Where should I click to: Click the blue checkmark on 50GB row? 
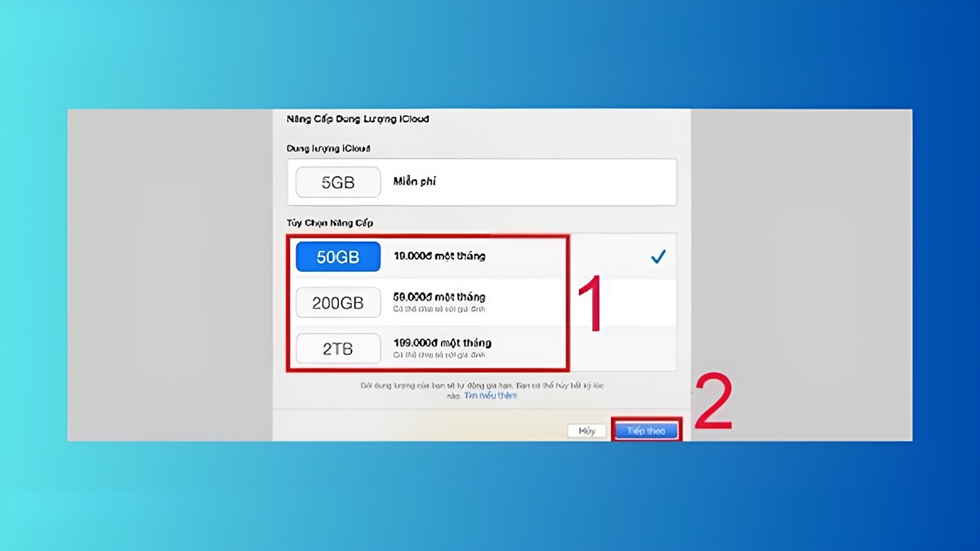tap(658, 256)
